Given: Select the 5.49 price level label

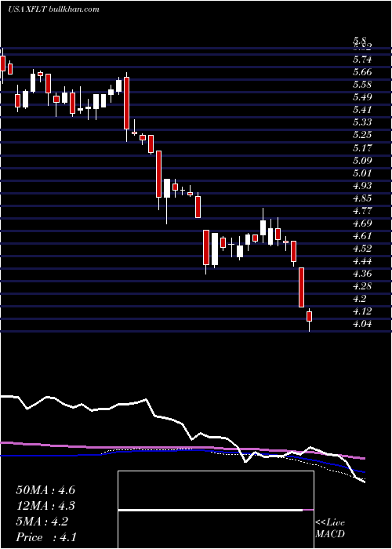Looking at the screenshot, I should pos(362,97).
